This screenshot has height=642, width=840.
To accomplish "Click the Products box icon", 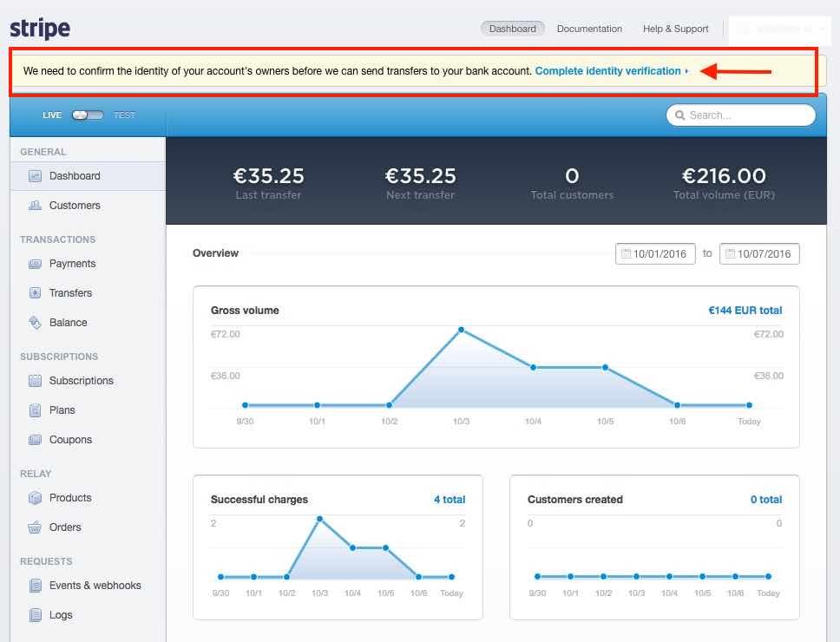I will 35,498.
